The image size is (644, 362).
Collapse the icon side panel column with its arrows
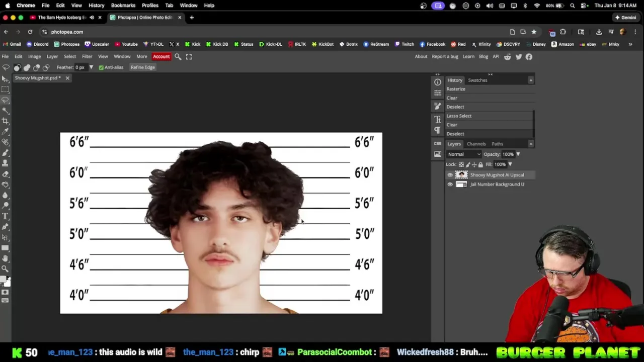437,74
